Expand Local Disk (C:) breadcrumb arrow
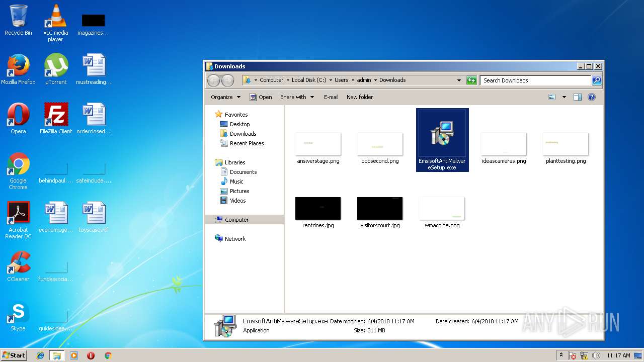This screenshot has width=644, height=362. point(331,80)
